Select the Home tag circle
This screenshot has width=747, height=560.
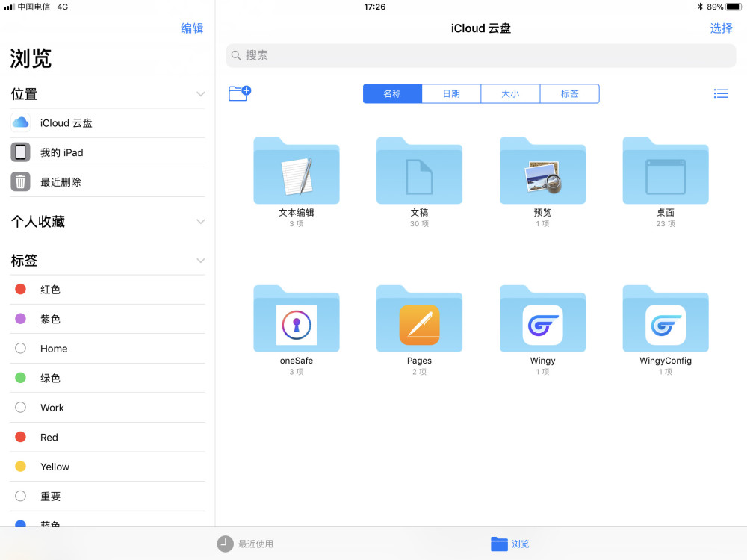[20, 348]
